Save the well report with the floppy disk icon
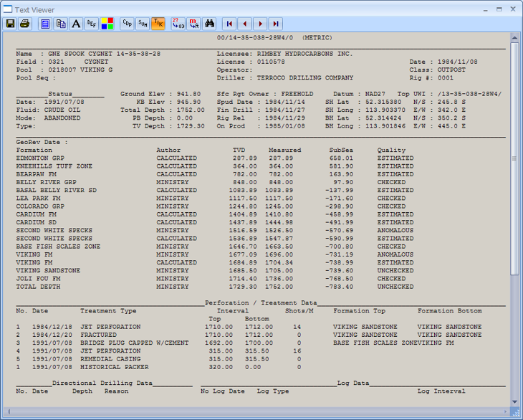This screenshot has width=523, height=420. tap(10, 24)
